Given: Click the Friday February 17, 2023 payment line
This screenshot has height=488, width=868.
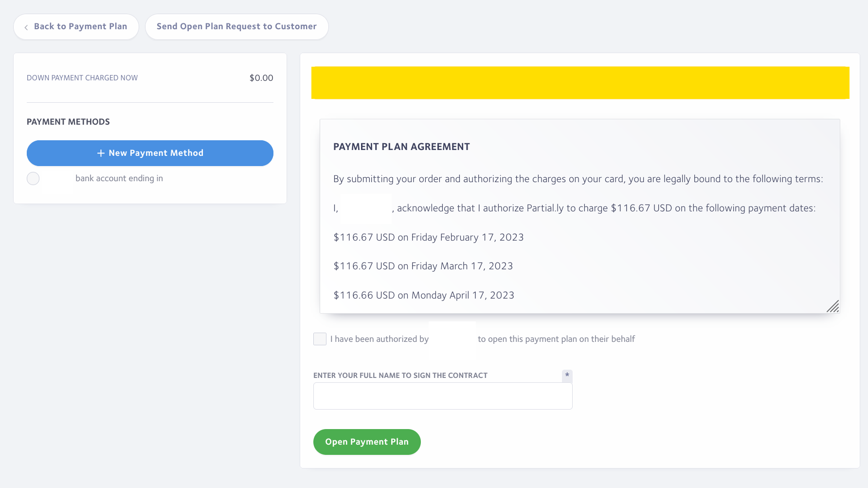Looking at the screenshot, I should [x=429, y=237].
